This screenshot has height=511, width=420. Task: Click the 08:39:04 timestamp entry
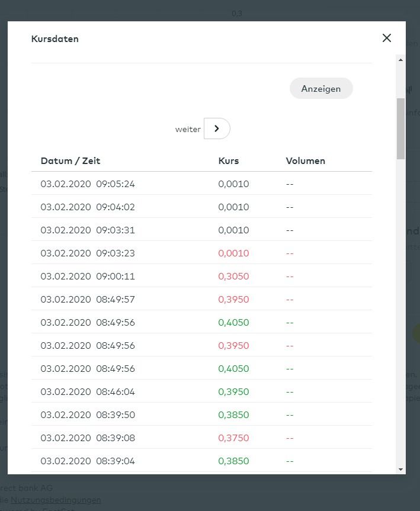pos(88,461)
